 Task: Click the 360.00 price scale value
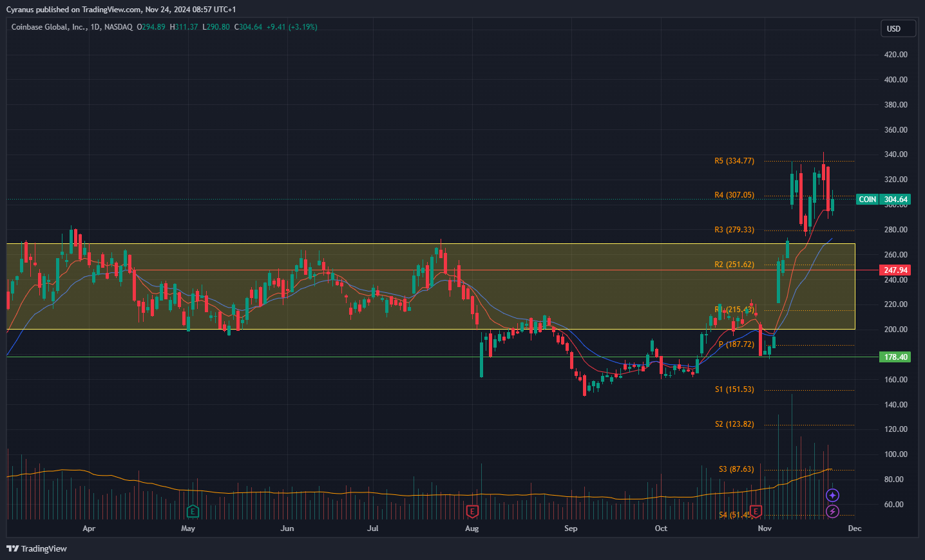pyautogui.click(x=895, y=130)
